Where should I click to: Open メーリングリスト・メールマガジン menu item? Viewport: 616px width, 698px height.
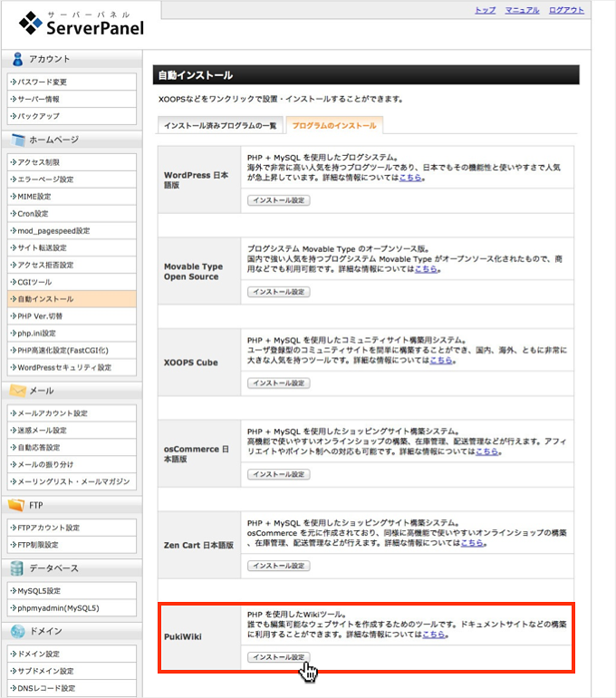tap(72, 481)
